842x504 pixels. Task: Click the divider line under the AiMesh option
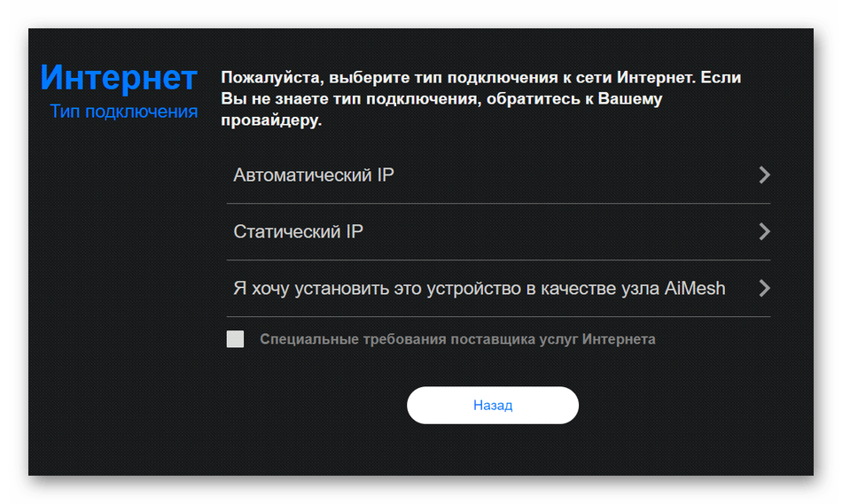pos(498,316)
